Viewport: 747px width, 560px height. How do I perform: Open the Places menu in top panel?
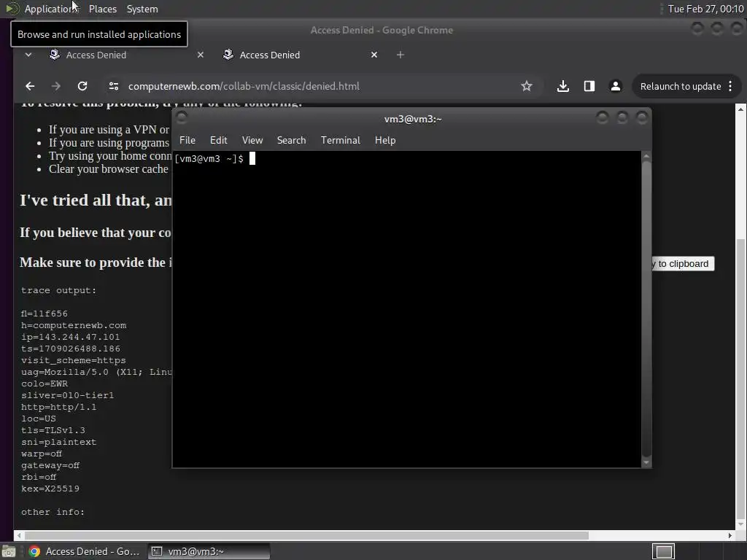coord(102,9)
